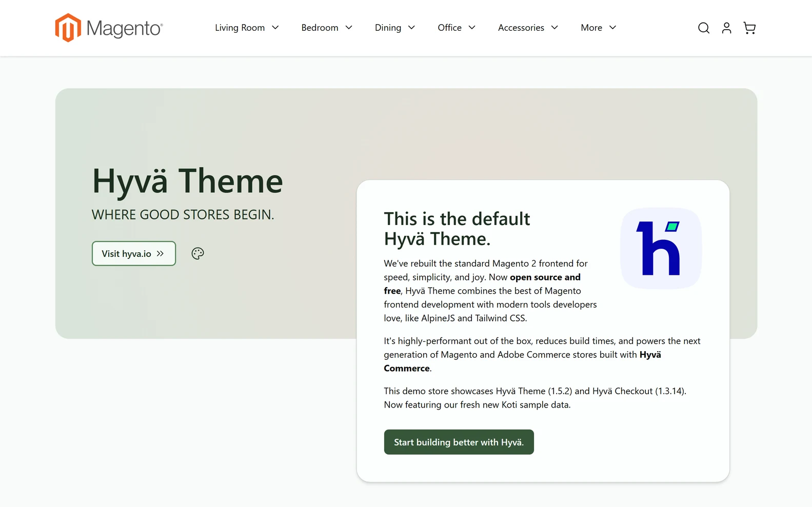Click the 'Hyvä Theme' hero title

(187, 181)
